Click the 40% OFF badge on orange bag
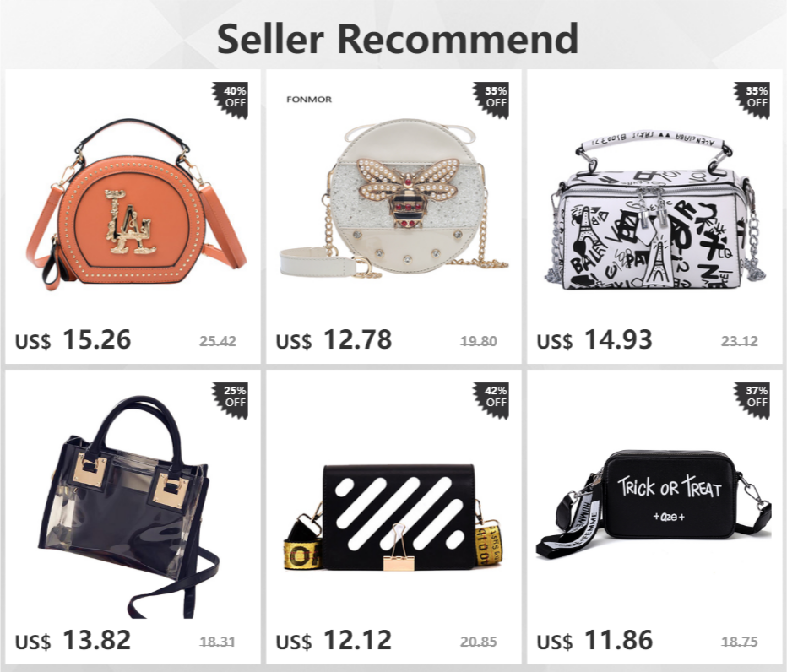The width and height of the screenshot is (787, 672). 231,100
